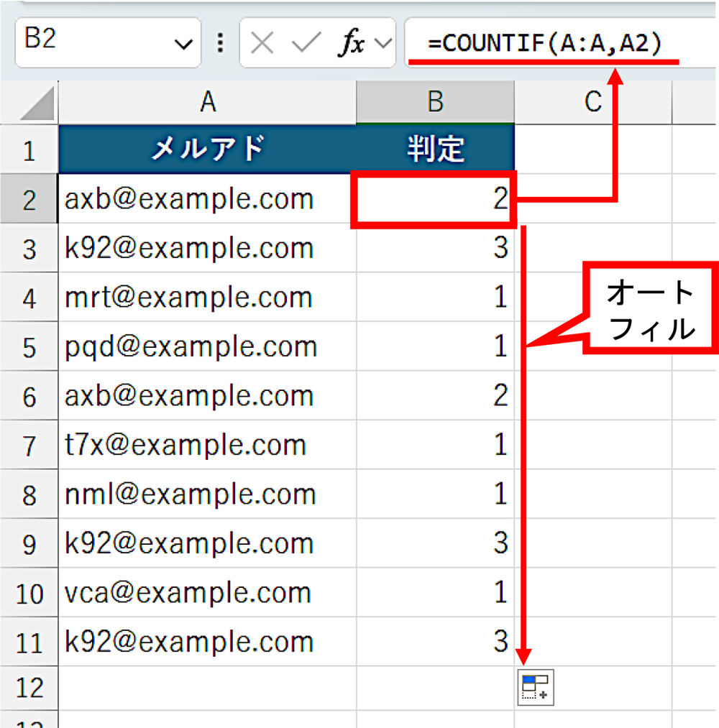The width and height of the screenshot is (719, 728).
Task: Expand the dropdown next to fx
Action: pos(383,44)
